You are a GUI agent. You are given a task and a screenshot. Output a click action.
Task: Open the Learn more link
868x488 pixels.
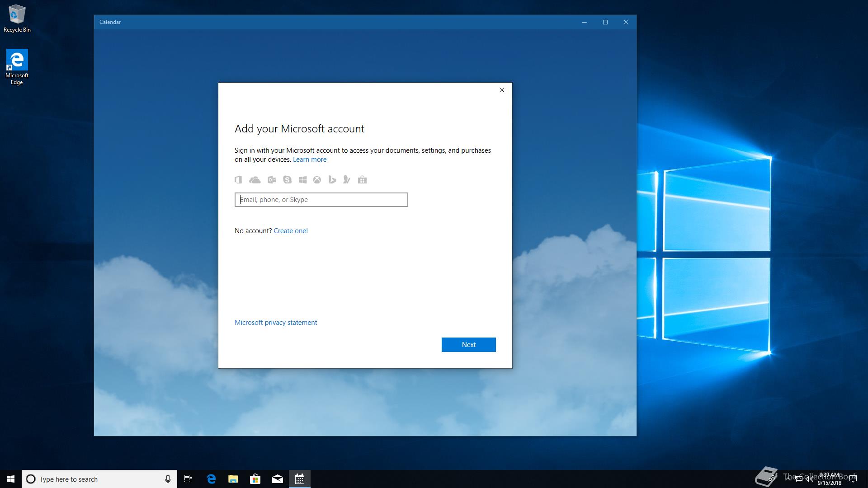coord(310,160)
